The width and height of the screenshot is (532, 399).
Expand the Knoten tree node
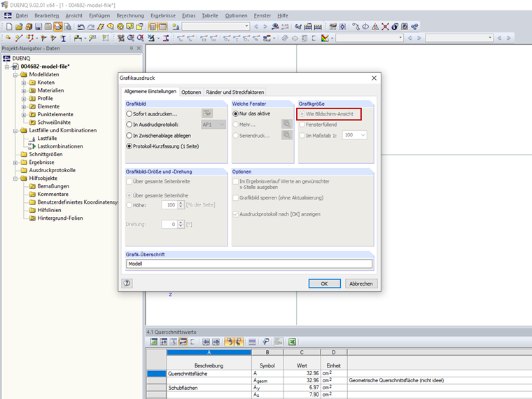(x=24, y=83)
